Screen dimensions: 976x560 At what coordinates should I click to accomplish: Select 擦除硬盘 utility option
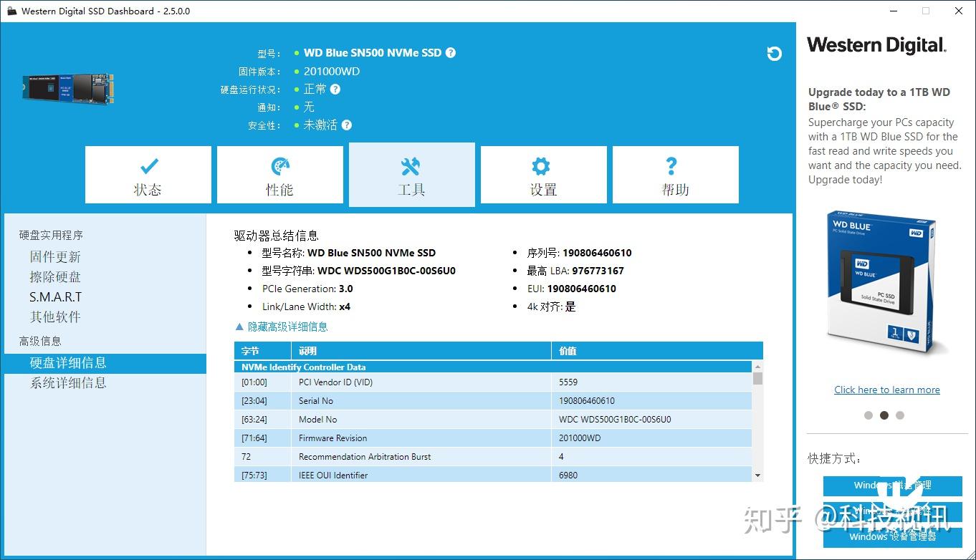click(55, 276)
